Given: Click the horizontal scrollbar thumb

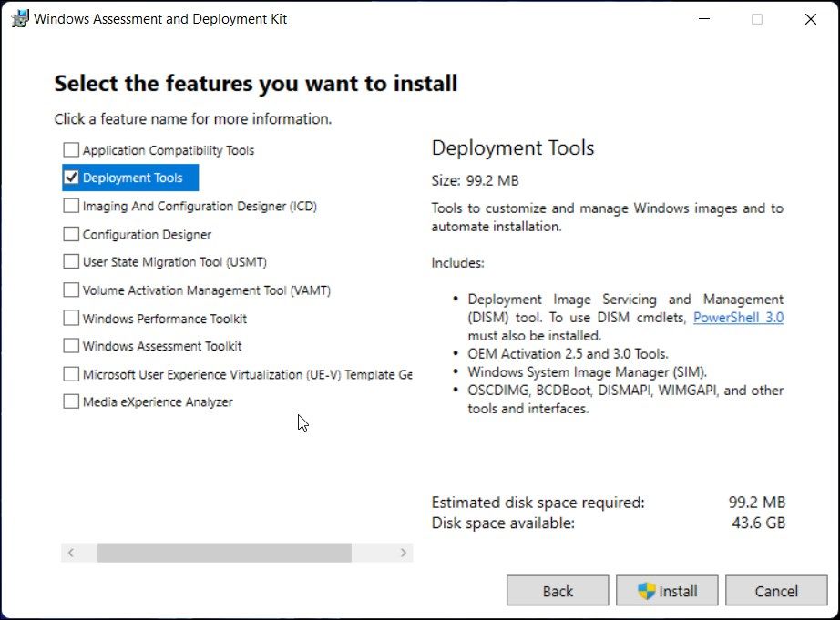Looking at the screenshot, I should [223, 552].
